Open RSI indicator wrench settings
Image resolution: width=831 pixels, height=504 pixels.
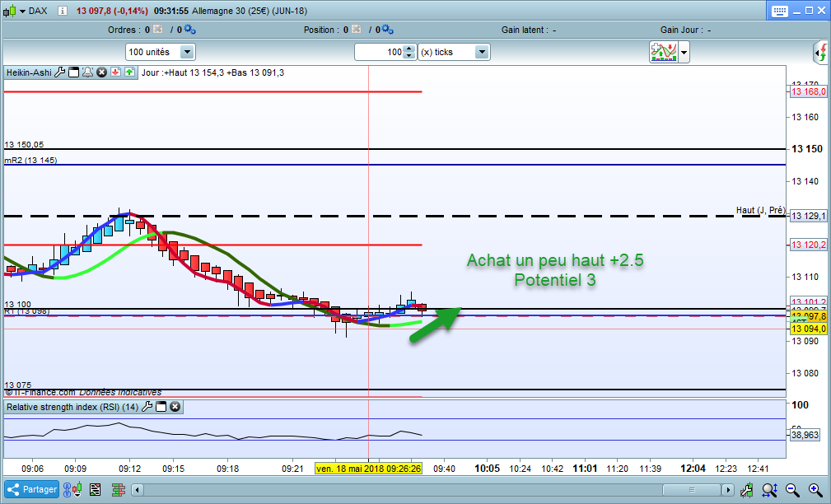point(147,407)
